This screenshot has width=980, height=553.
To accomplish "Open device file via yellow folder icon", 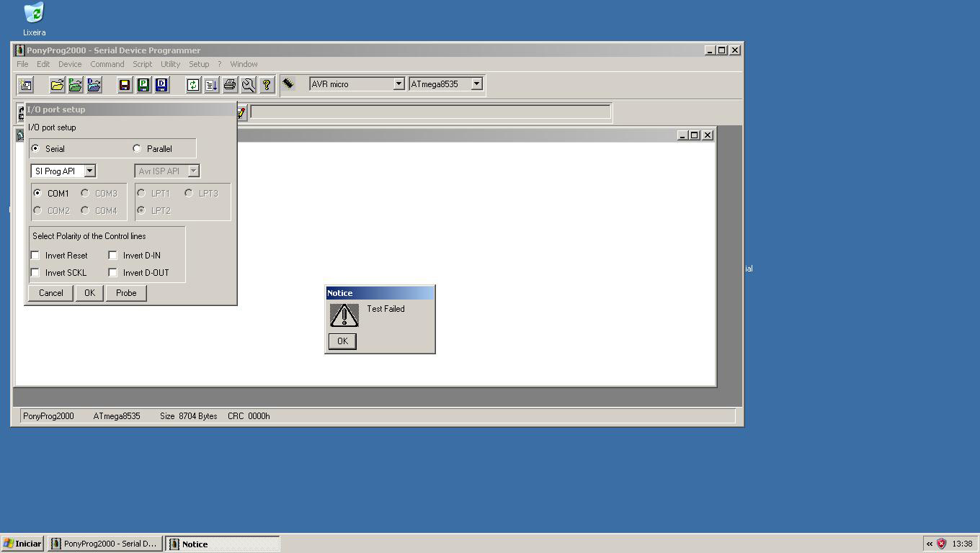I will [x=57, y=85].
